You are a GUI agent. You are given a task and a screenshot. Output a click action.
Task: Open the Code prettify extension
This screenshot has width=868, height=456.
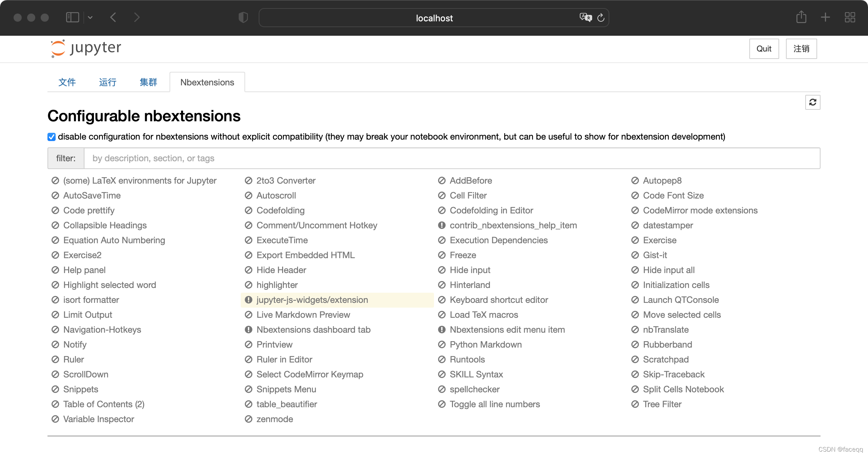(89, 210)
